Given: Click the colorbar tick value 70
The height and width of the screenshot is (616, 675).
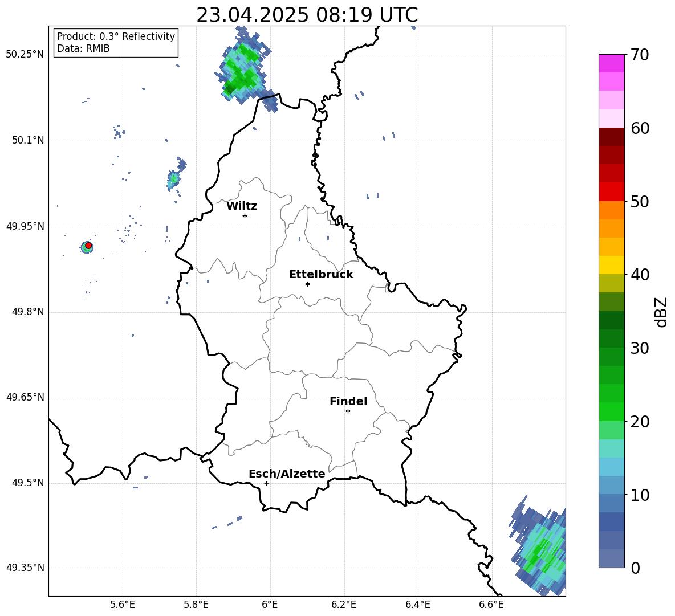Looking at the screenshot, I should tap(640, 55).
